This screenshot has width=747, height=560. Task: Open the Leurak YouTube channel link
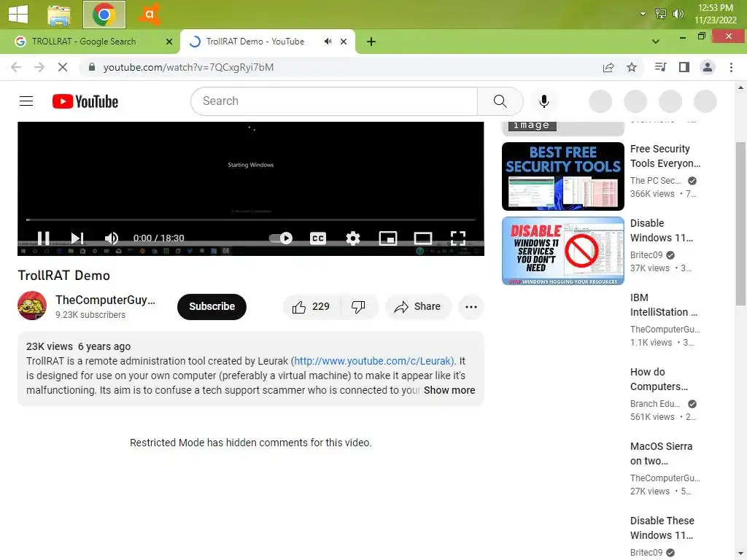pyautogui.click(x=373, y=361)
